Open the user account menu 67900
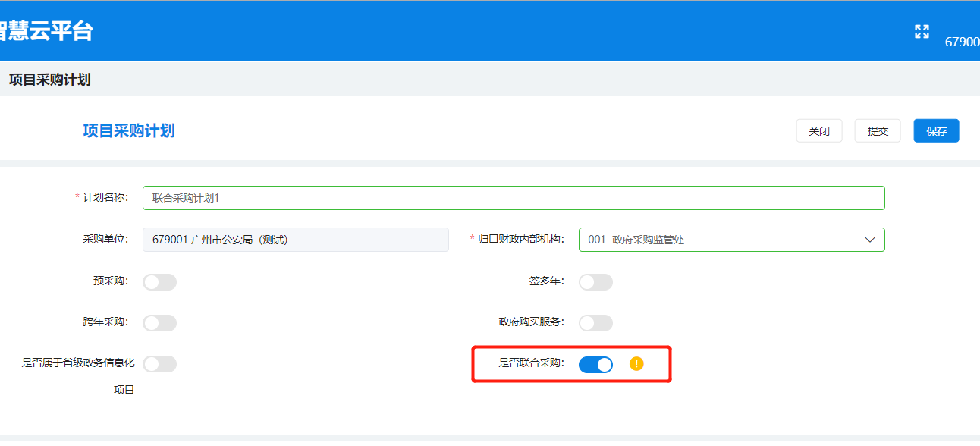Image resolution: width=980 pixels, height=446 pixels. click(962, 42)
